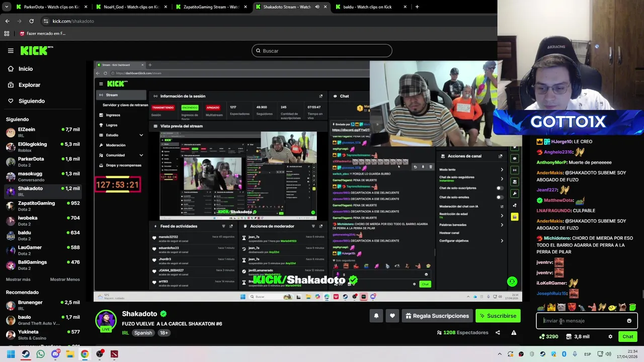Expand followed list with Mostrar más
Screen dimensions: 644x362
point(18,280)
